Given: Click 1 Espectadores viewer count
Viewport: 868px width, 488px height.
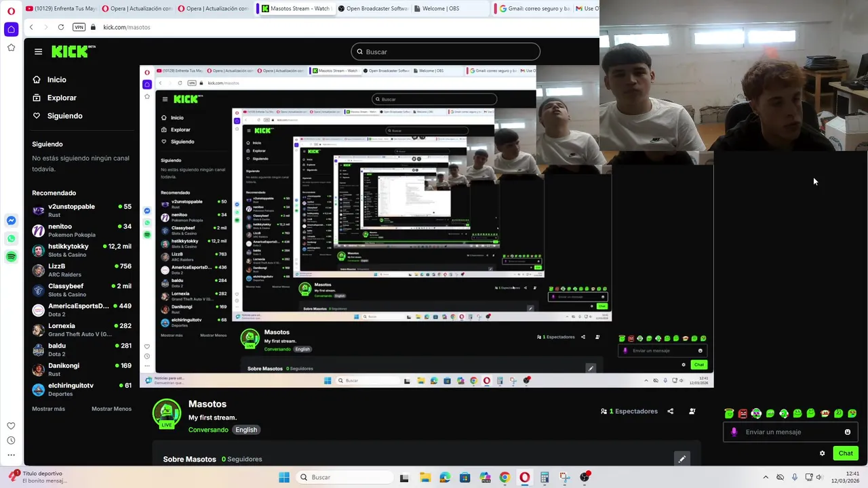Looking at the screenshot, I should (x=629, y=411).
